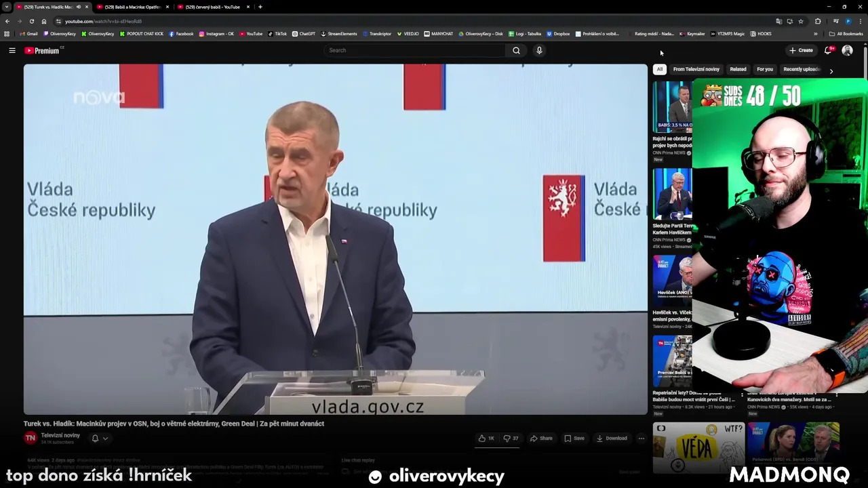Viewport: 868px width, 488px height.
Task: Click the main video player area
Action: click(336, 239)
